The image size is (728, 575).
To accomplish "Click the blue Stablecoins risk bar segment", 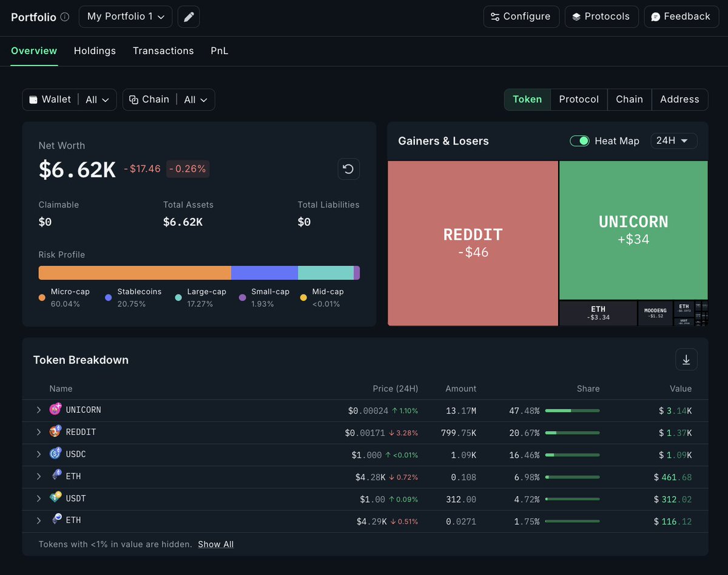I will (265, 273).
